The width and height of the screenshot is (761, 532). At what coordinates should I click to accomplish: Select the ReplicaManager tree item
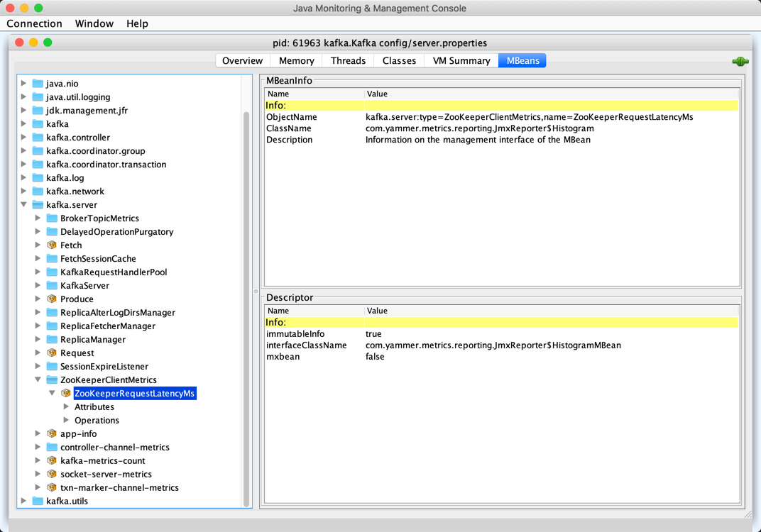92,340
